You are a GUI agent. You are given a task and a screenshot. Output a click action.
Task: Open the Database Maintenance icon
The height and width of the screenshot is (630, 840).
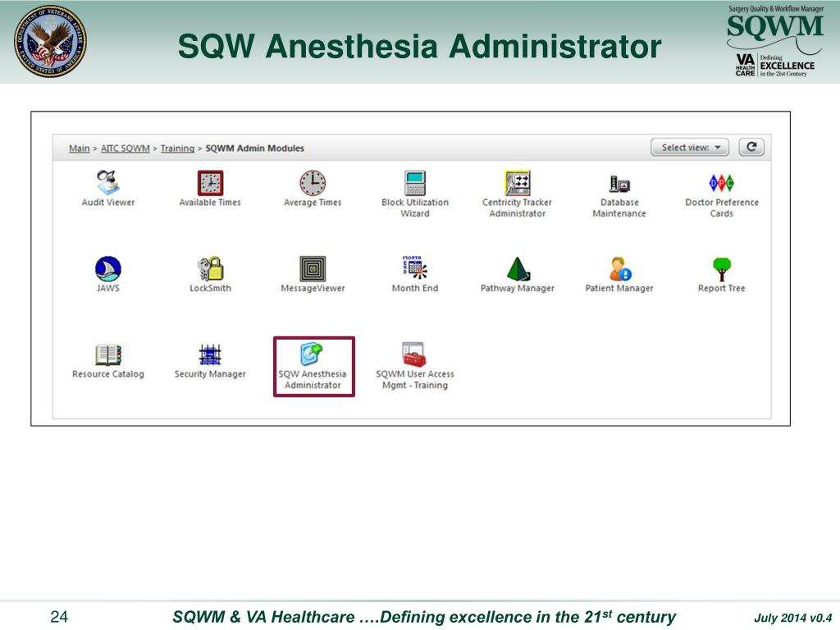pos(619,184)
